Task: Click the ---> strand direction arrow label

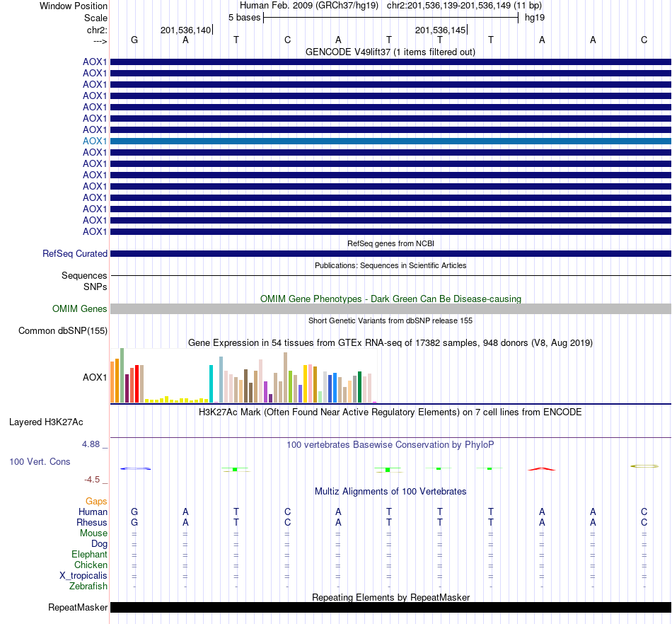Action: (100, 41)
